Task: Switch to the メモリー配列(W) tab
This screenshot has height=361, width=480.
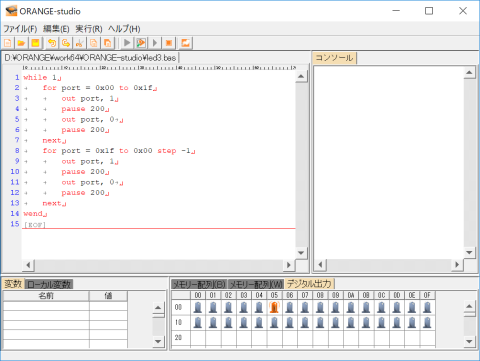Action: [256, 284]
